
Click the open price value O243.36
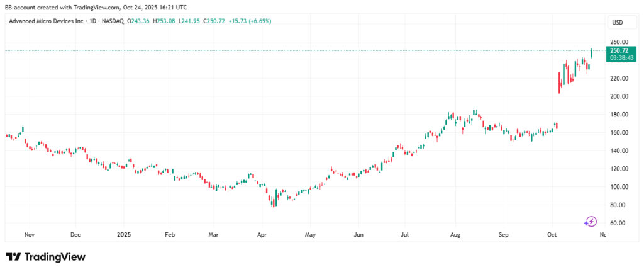point(139,21)
